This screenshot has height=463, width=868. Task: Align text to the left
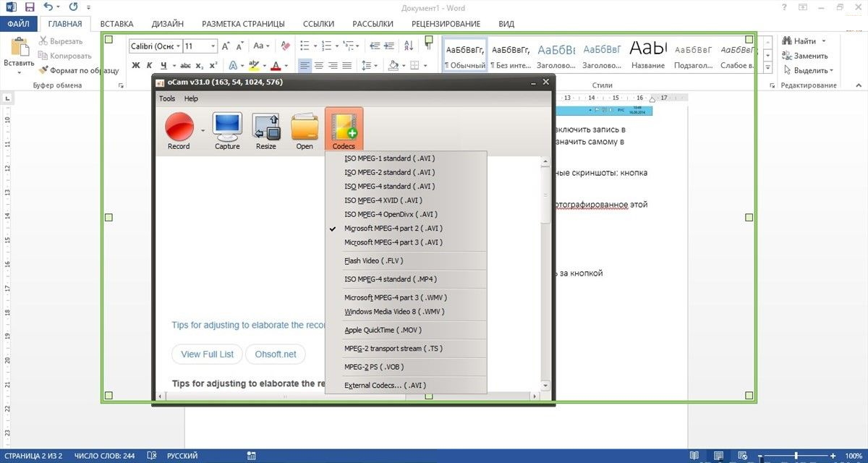point(305,65)
